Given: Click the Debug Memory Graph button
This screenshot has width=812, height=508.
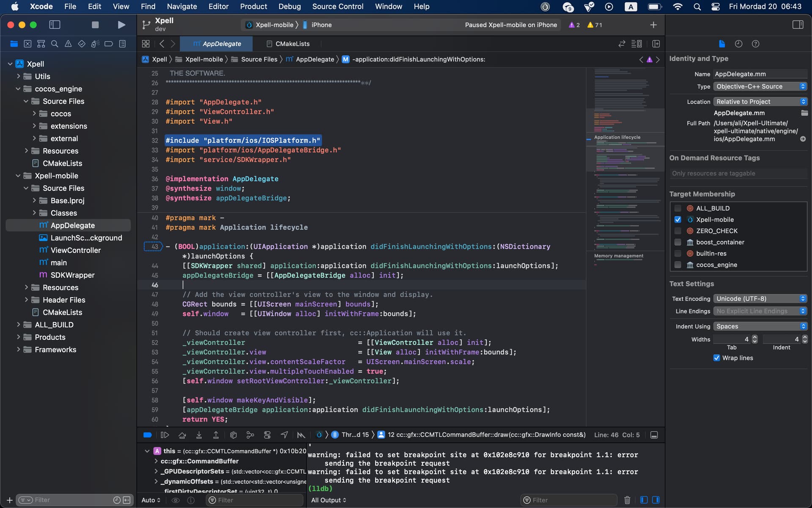Looking at the screenshot, I should pos(250,435).
